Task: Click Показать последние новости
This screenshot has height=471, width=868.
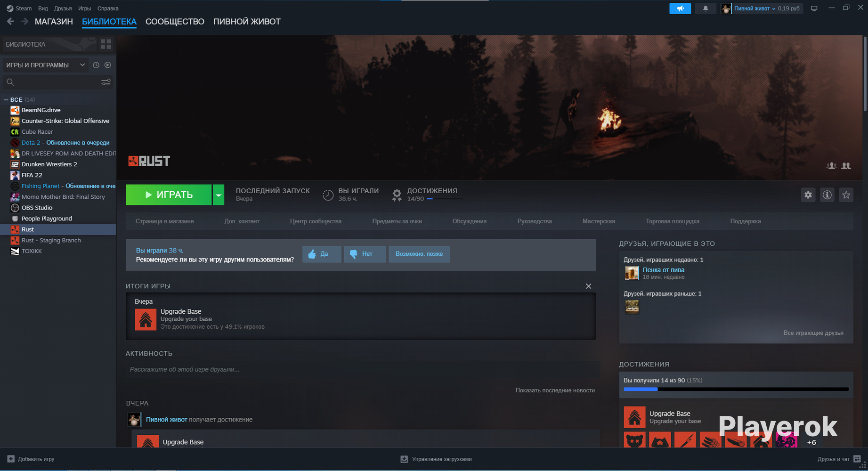Action: (x=555, y=390)
